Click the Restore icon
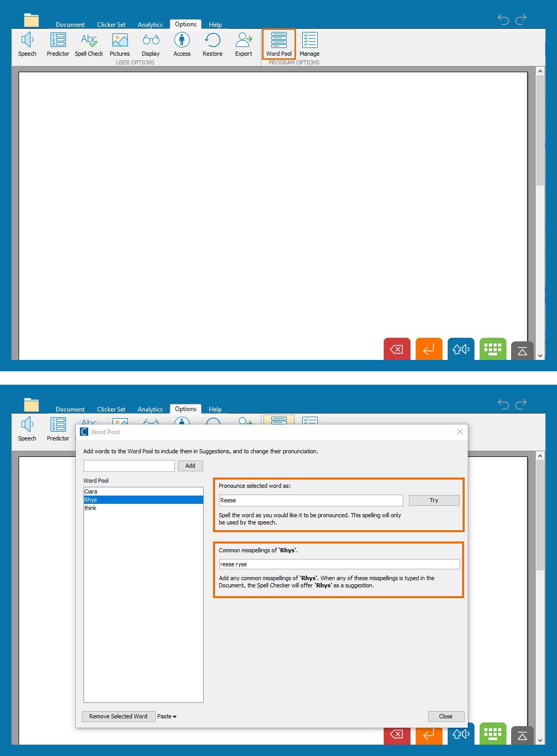This screenshot has width=557, height=756. pos(212,44)
